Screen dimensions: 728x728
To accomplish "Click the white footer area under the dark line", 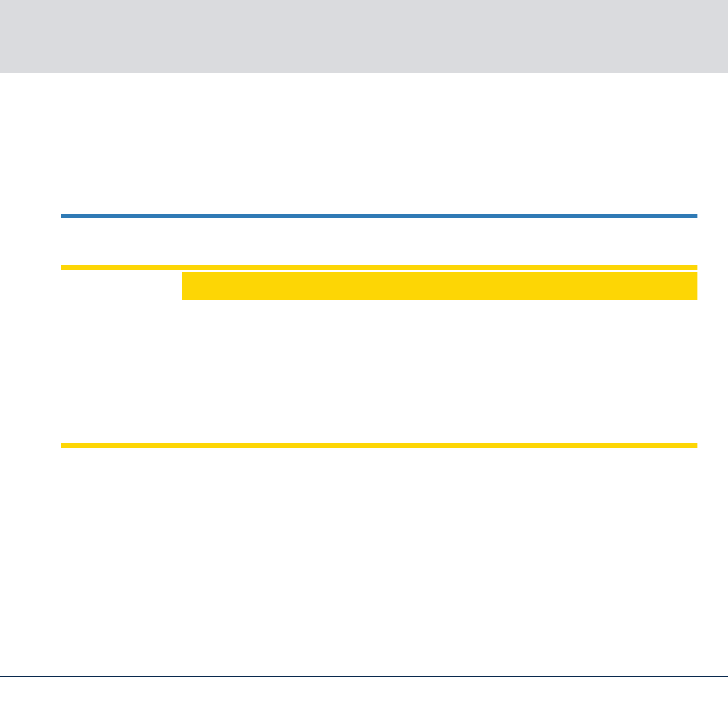I will pyautogui.click(x=364, y=703).
